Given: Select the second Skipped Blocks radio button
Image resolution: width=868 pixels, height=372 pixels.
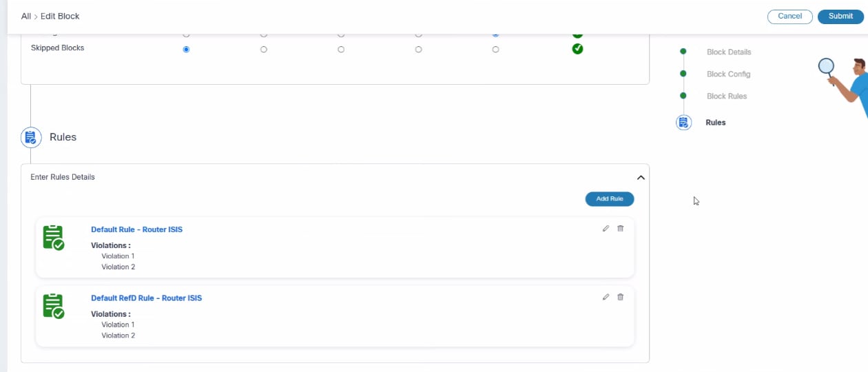Looking at the screenshot, I should pos(264,50).
